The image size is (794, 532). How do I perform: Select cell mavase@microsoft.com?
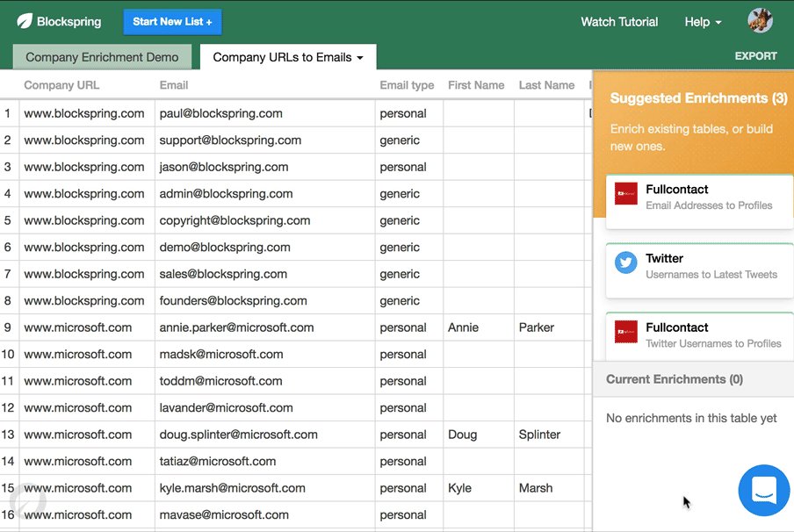(x=265, y=515)
